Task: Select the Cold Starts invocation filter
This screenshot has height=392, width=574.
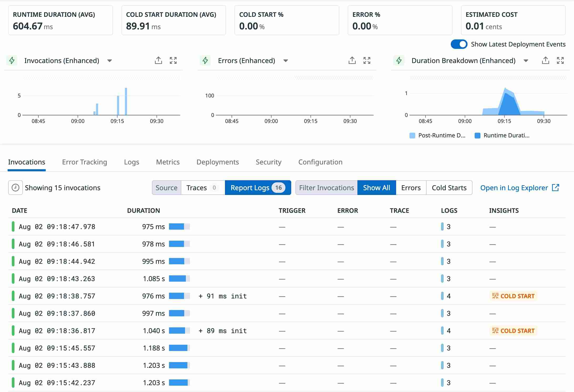Action: tap(449, 188)
